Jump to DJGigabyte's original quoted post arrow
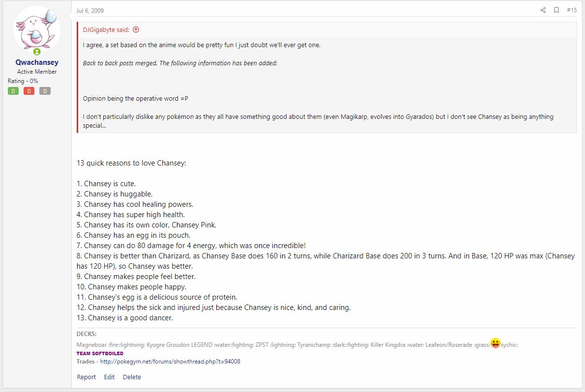Viewport: 585px width, 392px height. tap(136, 30)
